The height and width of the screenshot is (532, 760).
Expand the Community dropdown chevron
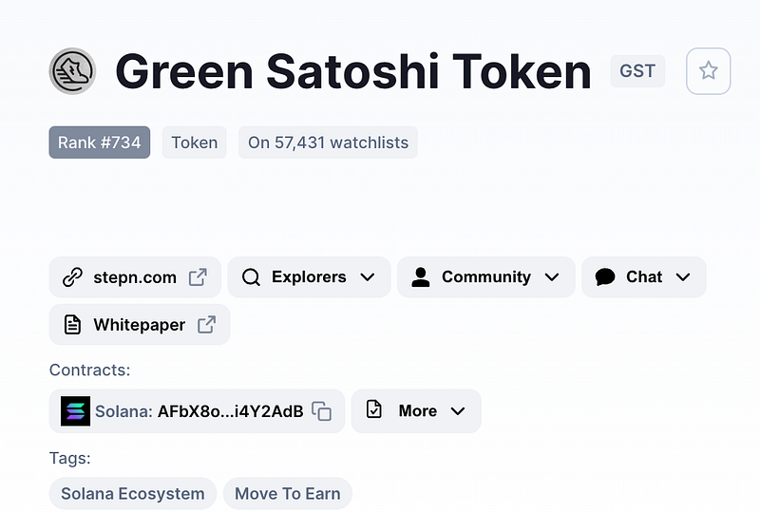pos(552,277)
